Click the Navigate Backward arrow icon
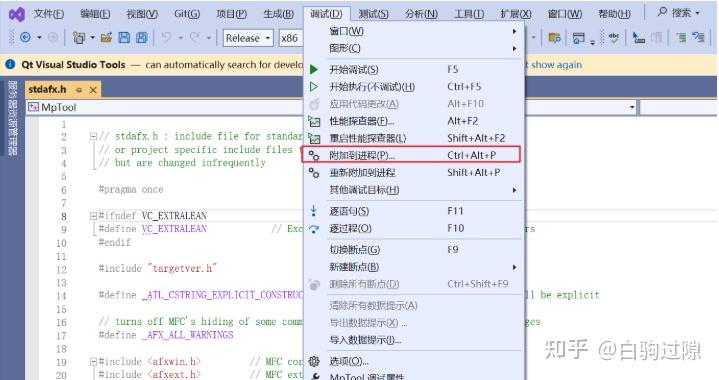 [x=25, y=38]
